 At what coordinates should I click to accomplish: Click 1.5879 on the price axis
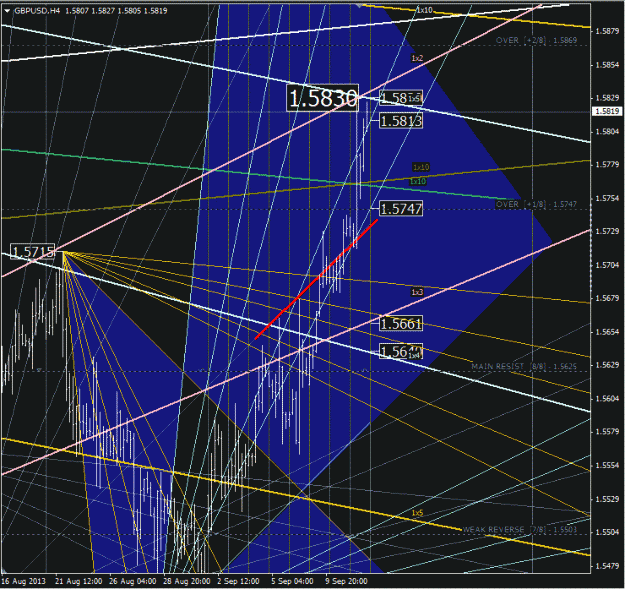607,31
